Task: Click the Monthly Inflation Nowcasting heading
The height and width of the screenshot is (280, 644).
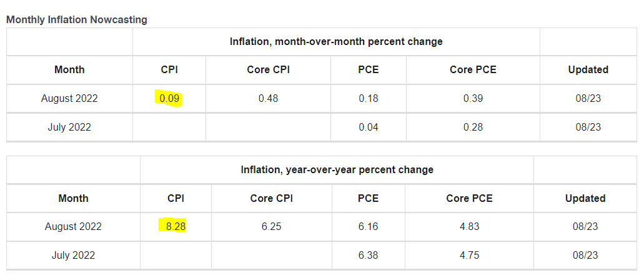Action: pyautogui.click(x=77, y=19)
